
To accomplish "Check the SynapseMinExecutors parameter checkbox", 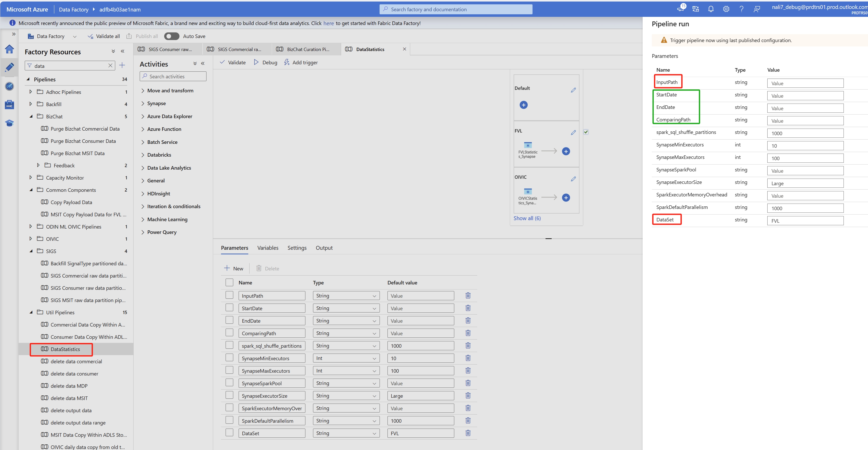I will tap(229, 357).
